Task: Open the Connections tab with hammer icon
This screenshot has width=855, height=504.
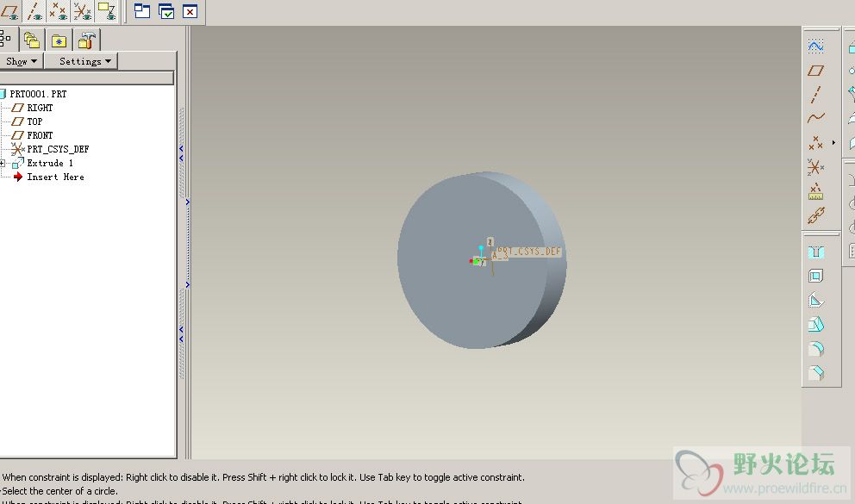Action: coord(86,40)
